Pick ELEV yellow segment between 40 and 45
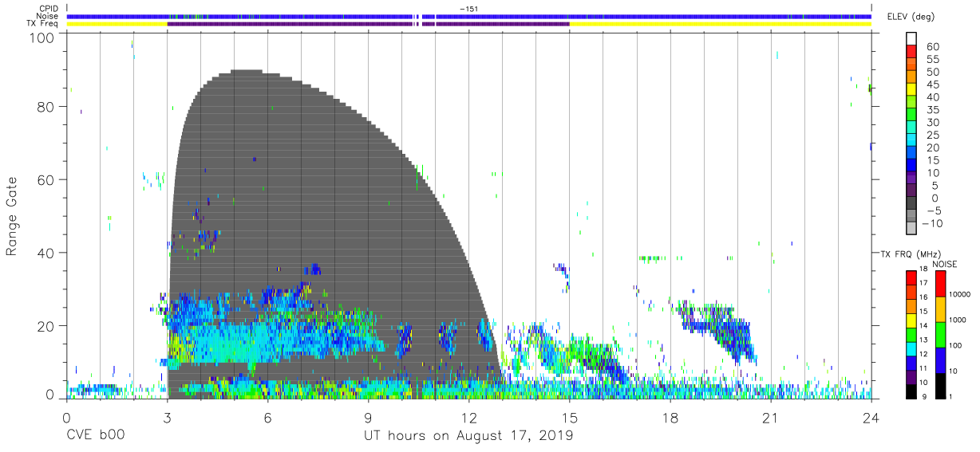The height and width of the screenshot is (452, 980). pyautogui.click(x=912, y=91)
